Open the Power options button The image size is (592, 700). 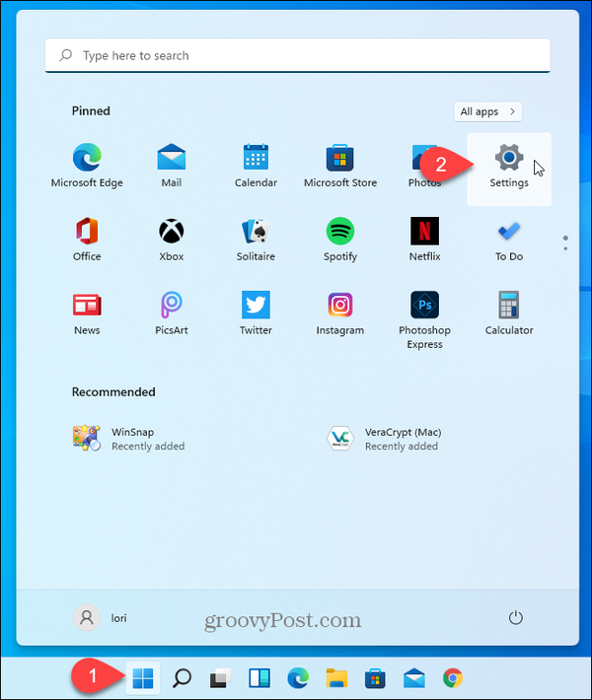(x=516, y=618)
